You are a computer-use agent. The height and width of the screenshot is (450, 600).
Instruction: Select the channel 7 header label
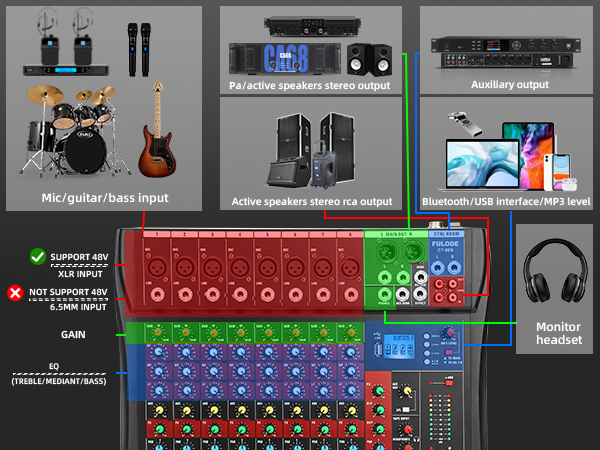pos(323,234)
